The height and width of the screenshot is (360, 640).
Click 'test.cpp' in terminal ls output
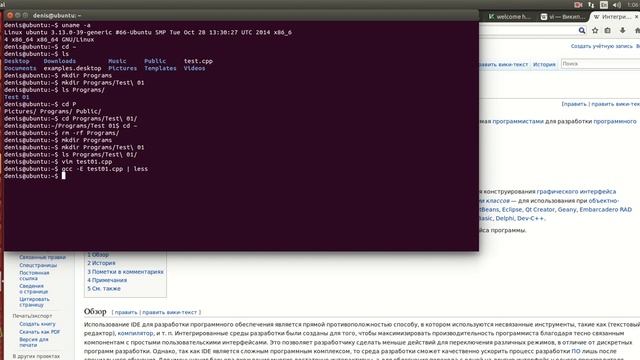(x=198, y=61)
